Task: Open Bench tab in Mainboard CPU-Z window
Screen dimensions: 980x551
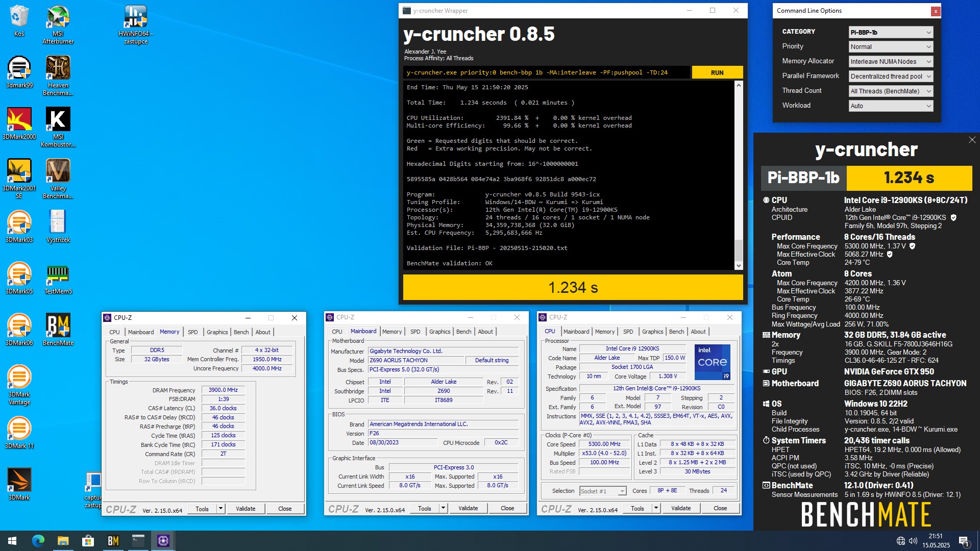Action: pos(463,332)
